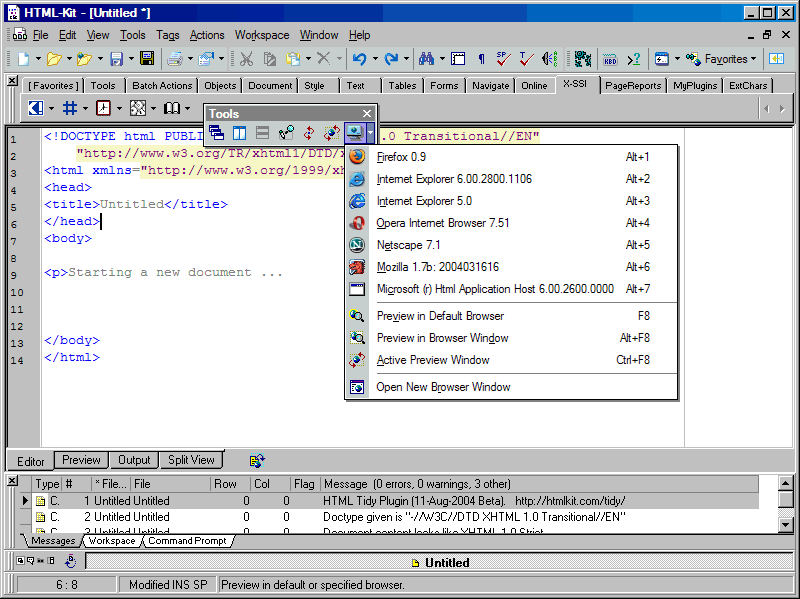The image size is (800, 599).
Task: Click the Print icon in toolbar
Action: click(x=174, y=59)
